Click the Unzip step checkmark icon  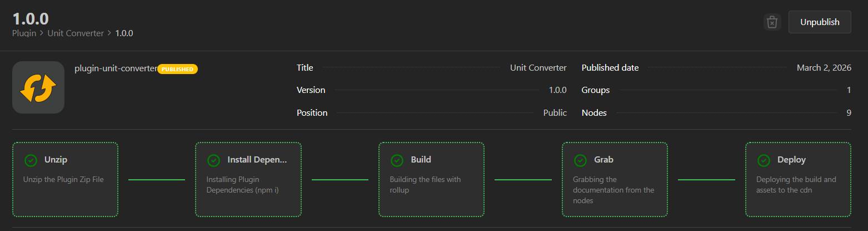click(x=31, y=160)
